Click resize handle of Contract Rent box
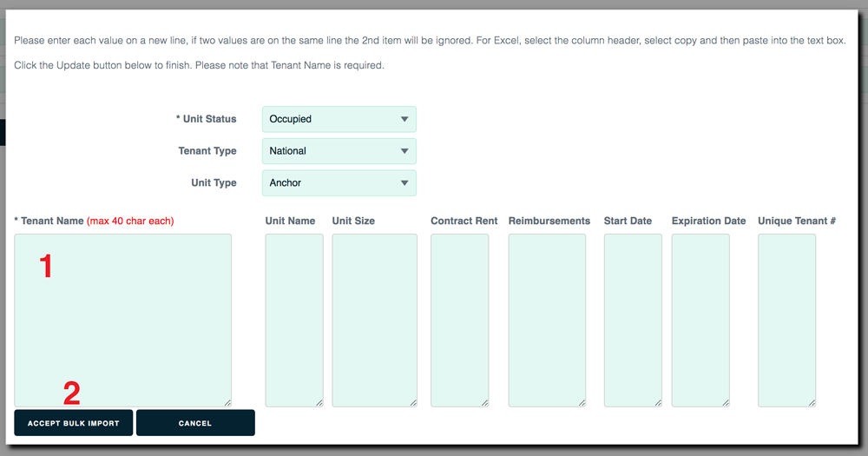This screenshot has width=868, height=456. pos(485,403)
